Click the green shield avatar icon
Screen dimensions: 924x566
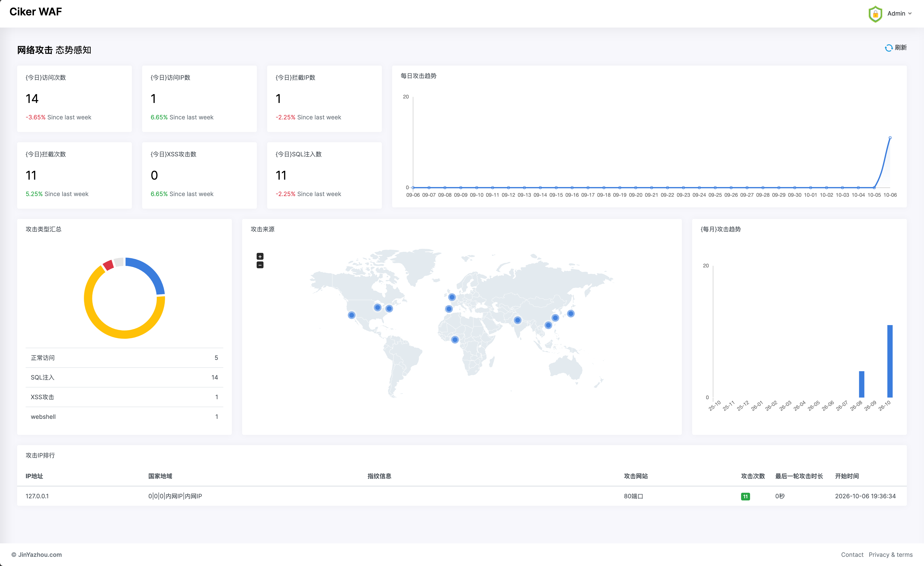pyautogui.click(x=875, y=14)
